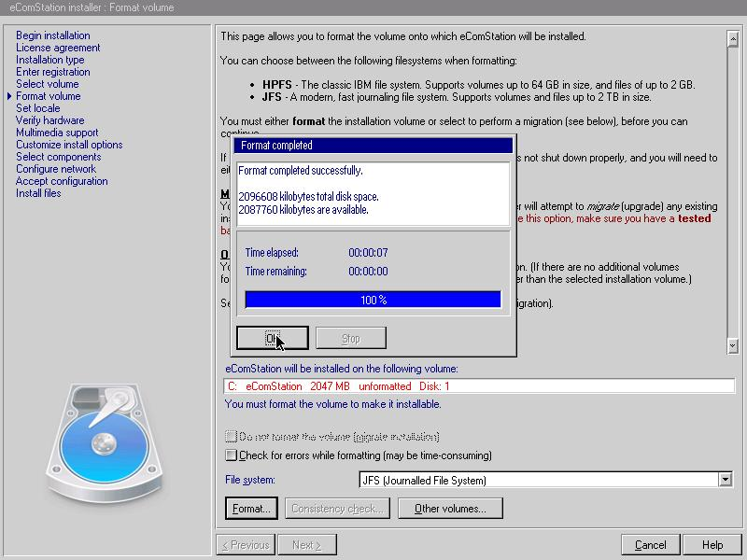This screenshot has width=747, height=560.
Task: Click the eComStation installer window title bar
Action: click(x=373, y=7)
